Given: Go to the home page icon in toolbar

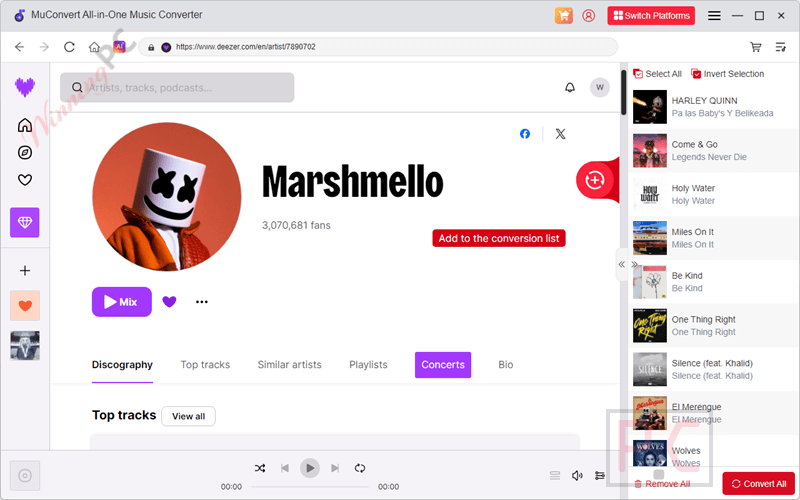Looking at the screenshot, I should [x=94, y=47].
